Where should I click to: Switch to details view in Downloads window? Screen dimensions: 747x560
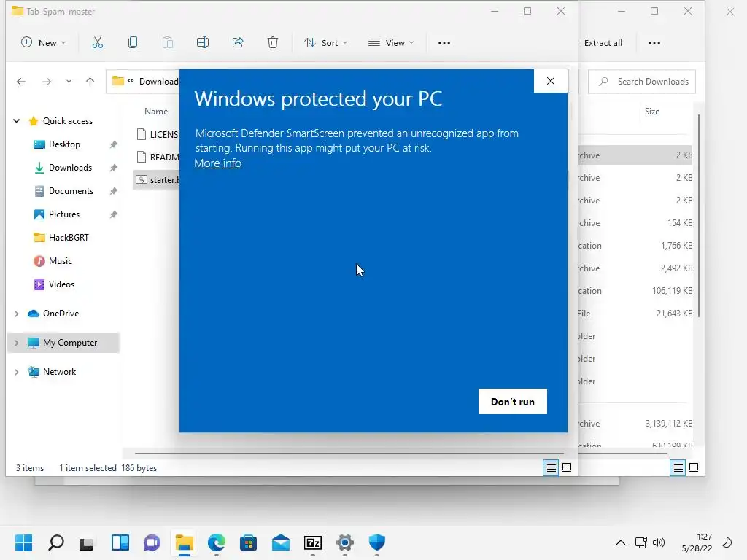[678, 468]
